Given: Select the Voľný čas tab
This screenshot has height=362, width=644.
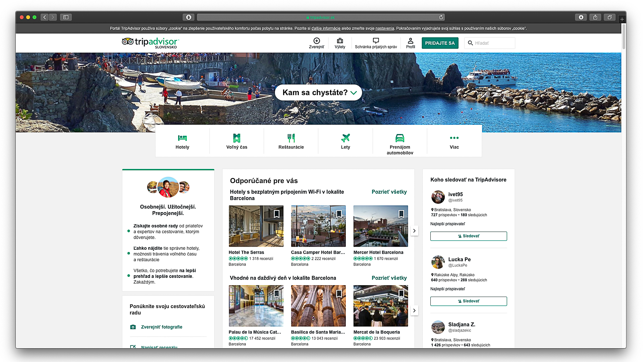Looking at the screenshot, I should (237, 141).
